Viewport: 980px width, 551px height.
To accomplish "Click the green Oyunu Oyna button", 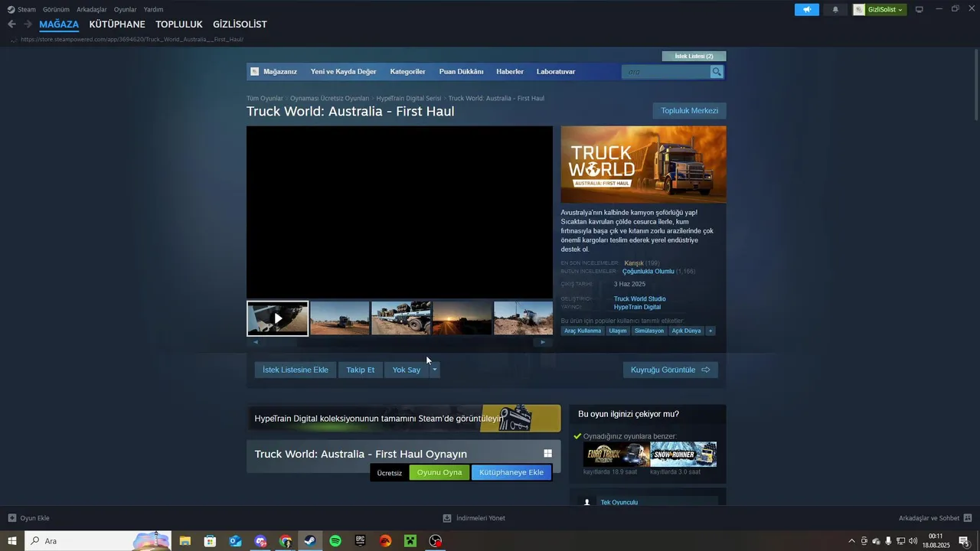I will point(439,472).
